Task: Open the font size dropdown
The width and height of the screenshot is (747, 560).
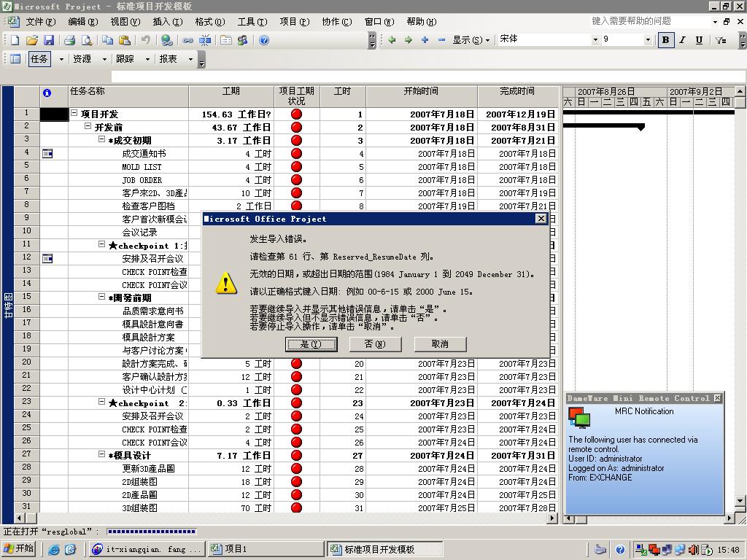Action: point(648,40)
